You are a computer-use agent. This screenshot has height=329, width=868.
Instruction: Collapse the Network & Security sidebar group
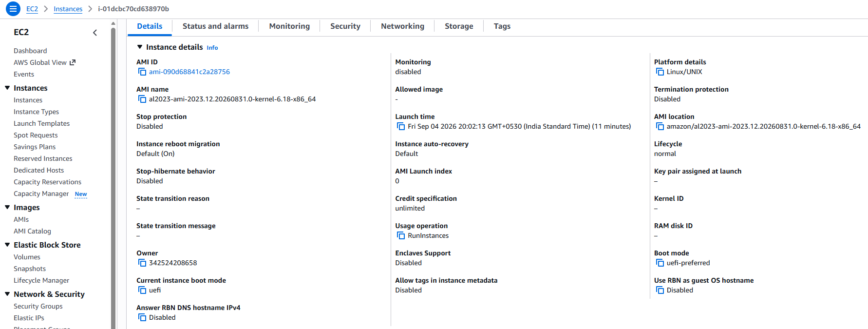pos(7,294)
